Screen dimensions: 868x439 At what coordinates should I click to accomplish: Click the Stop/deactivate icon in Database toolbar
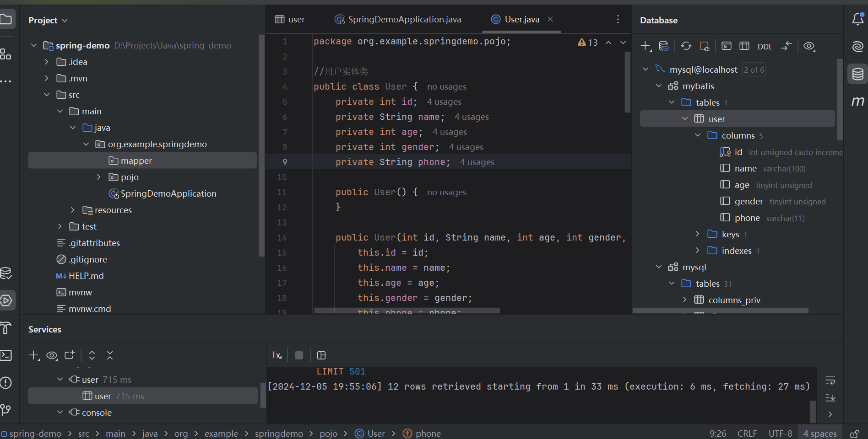pyautogui.click(x=705, y=46)
